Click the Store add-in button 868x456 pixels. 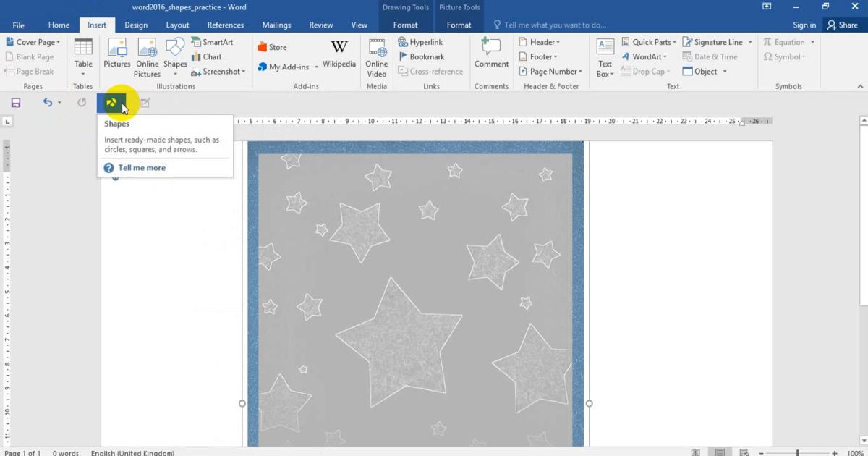click(x=273, y=47)
